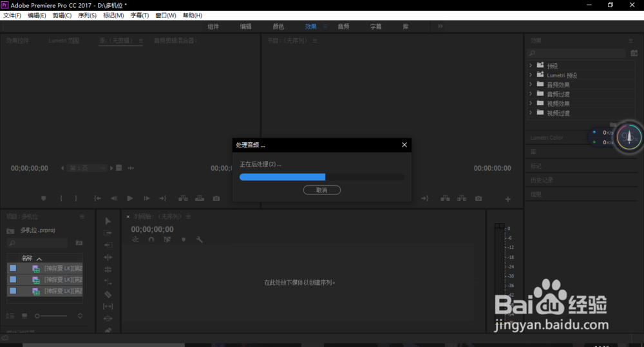The height and width of the screenshot is (347, 644).
Task: Open the 历史记录 panel
Action: (x=542, y=180)
